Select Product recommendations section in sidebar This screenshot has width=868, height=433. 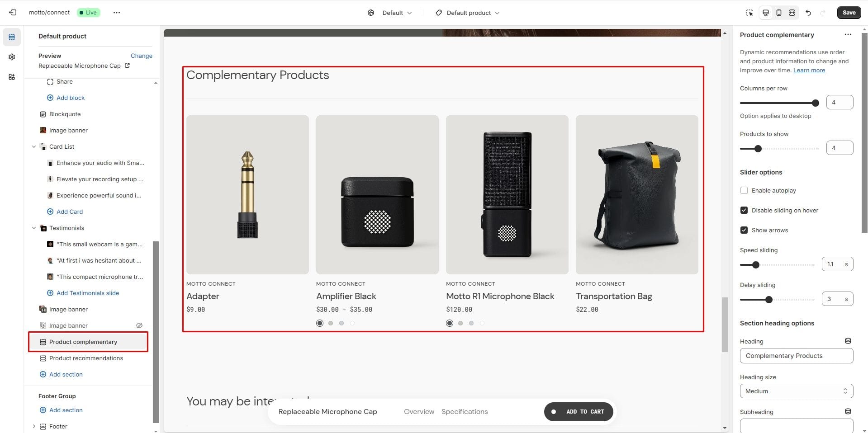(86, 358)
